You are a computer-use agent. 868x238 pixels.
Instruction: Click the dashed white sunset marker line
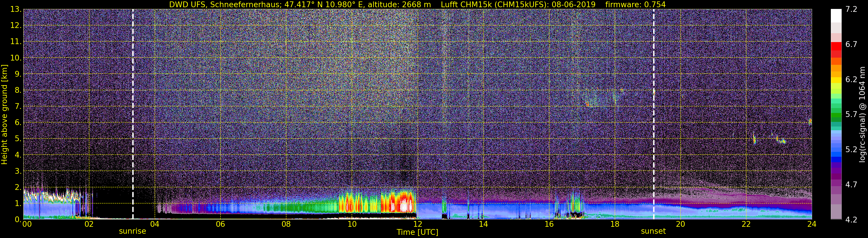pyautogui.click(x=654, y=114)
